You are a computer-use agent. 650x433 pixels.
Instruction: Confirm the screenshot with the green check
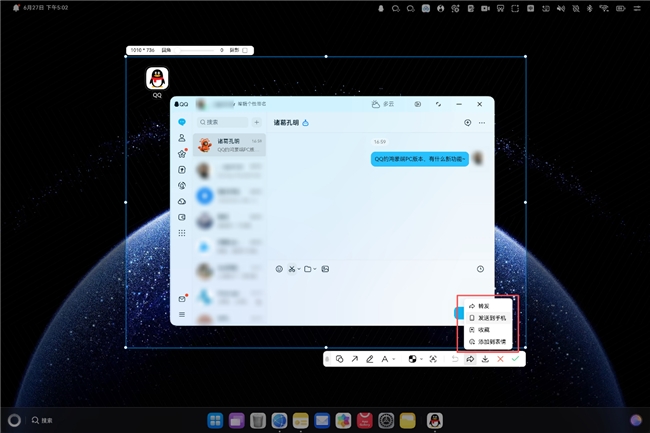click(x=515, y=359)
